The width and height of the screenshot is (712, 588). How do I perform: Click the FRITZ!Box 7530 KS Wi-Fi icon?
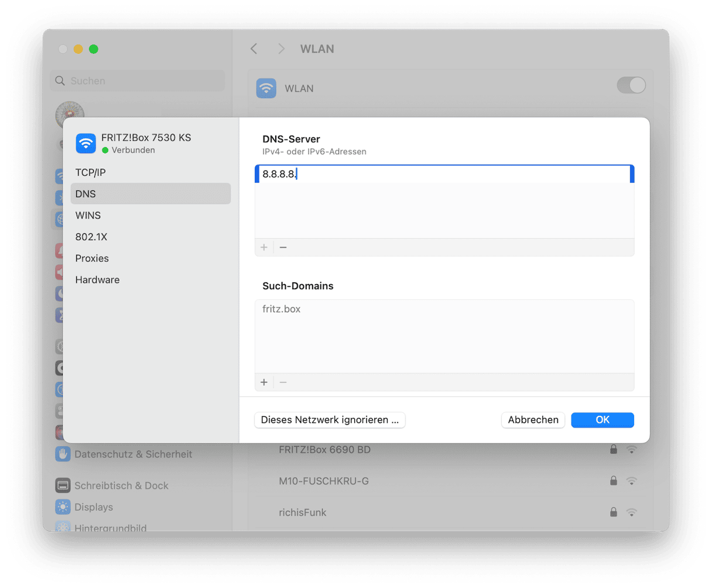[x=86, y=143]
